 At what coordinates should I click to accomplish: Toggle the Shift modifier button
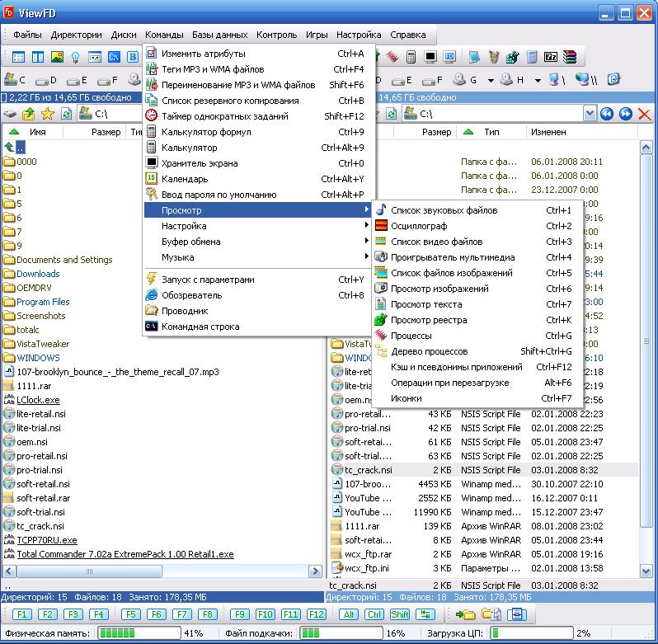pos(400,614)
